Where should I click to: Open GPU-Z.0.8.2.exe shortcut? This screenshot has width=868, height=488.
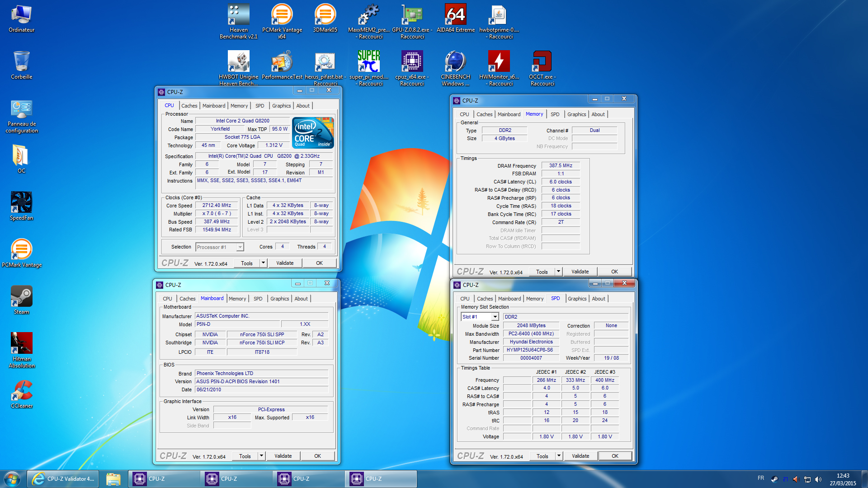coord(412,22)
